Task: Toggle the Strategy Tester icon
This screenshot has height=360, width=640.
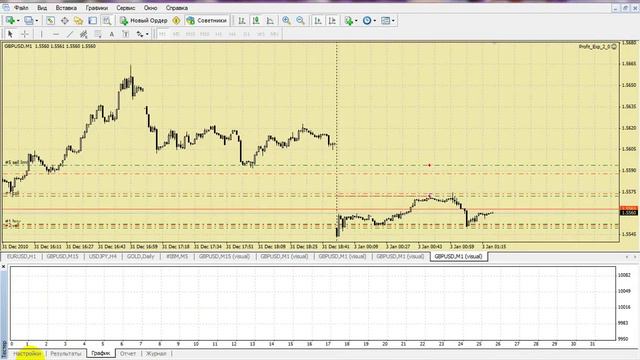Action: pos(107,20)
